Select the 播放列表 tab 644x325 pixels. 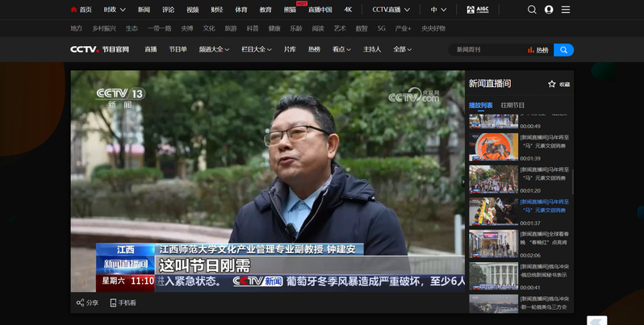tap(481, 106)
